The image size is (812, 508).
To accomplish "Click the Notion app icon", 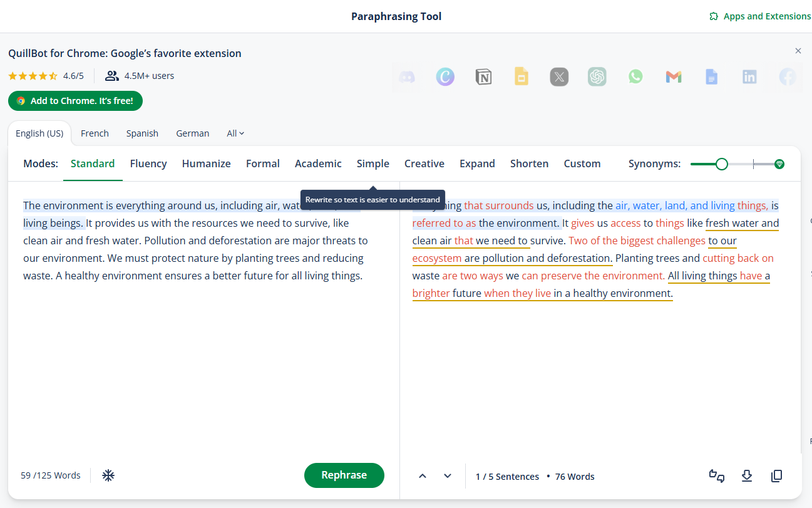I will (x=483, y=77).
